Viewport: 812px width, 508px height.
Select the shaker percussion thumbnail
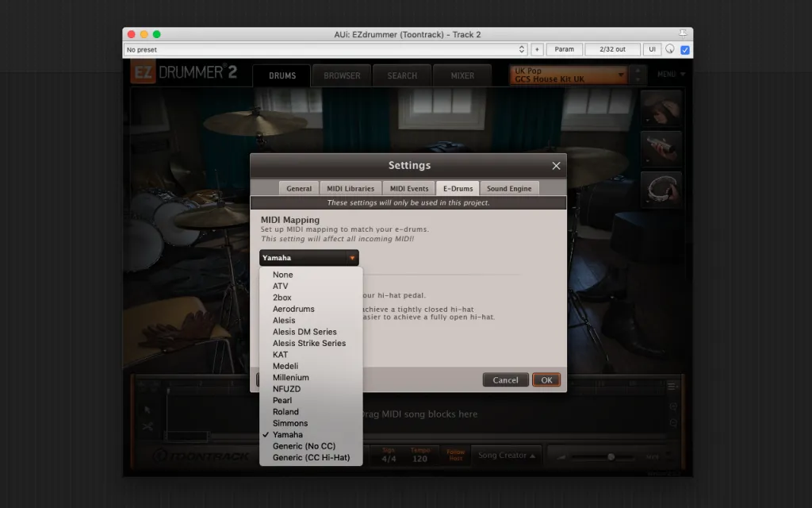pos(661,148)
